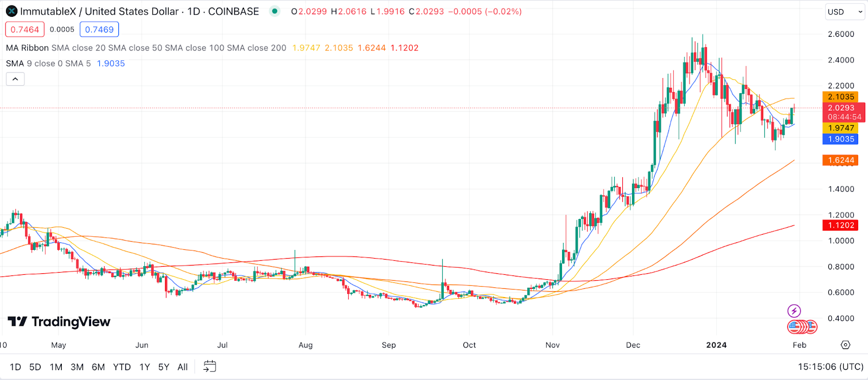Screen dimensions: 868x380
Task: Click the 1.1202 red price axis label
Action: pyautogui.click(x=840, y=225)
